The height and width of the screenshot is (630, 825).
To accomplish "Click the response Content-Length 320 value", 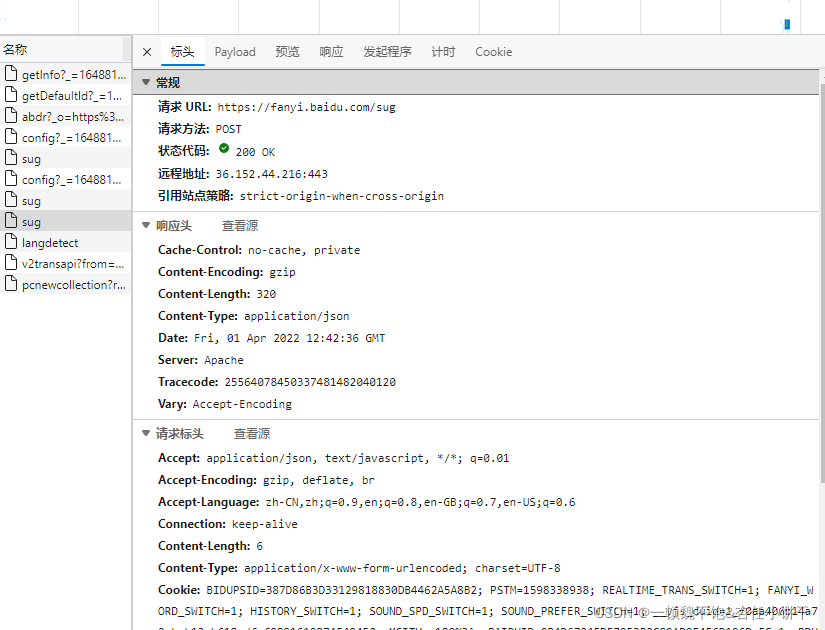I will point(266,294).
